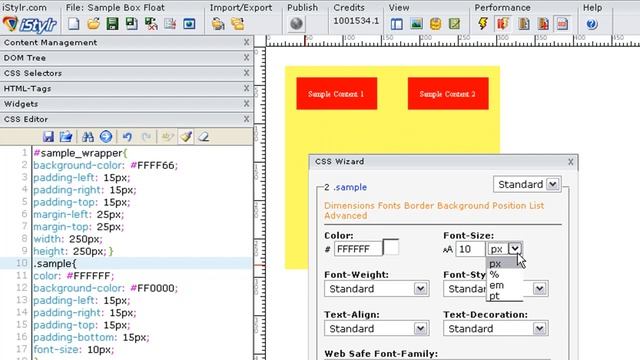This screenshot has width=640, height=360.
Task: Open Help via blue question mark icon
Action: pyautogui.click(x=592, y=24)
